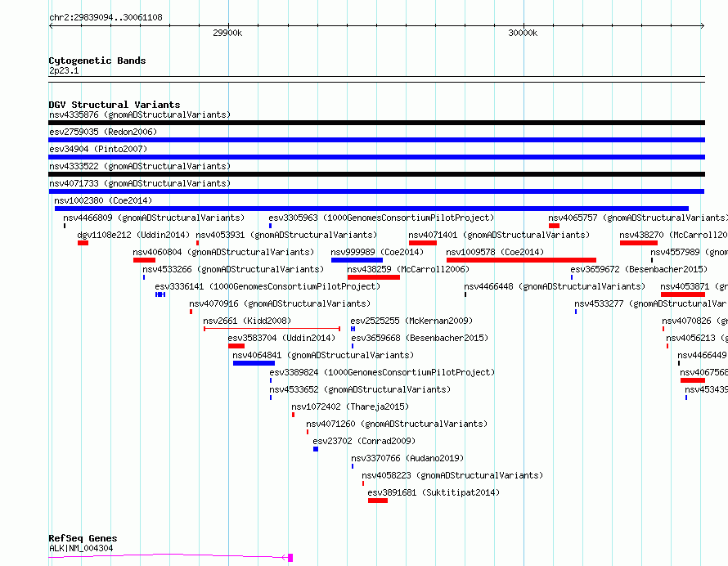Screen dimensions: 728x566
Task: Select the nsv1002380 (Coe2014) label
Action: click(103, 200)
